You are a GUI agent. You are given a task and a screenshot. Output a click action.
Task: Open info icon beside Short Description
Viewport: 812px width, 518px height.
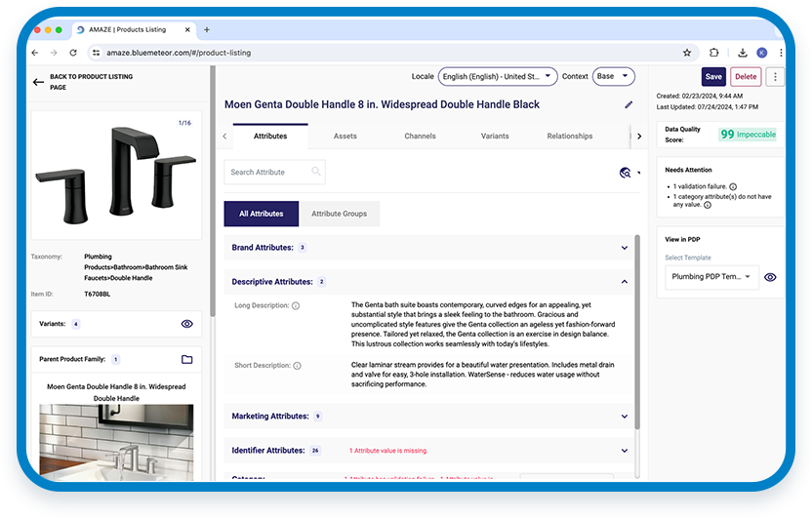[298, 366]
